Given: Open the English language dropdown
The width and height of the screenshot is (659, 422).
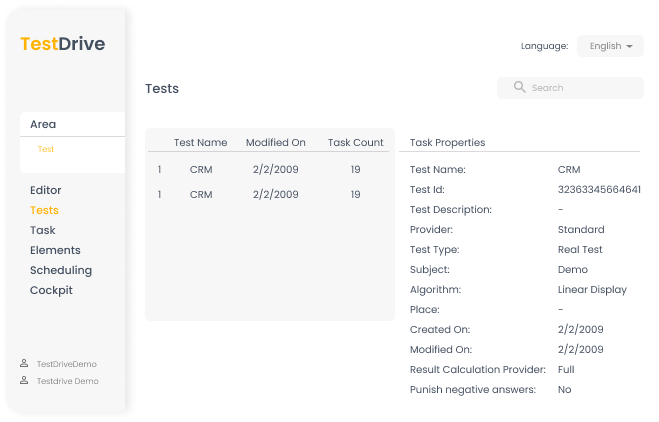Looking at the screenshot, I should click(610, 46).
